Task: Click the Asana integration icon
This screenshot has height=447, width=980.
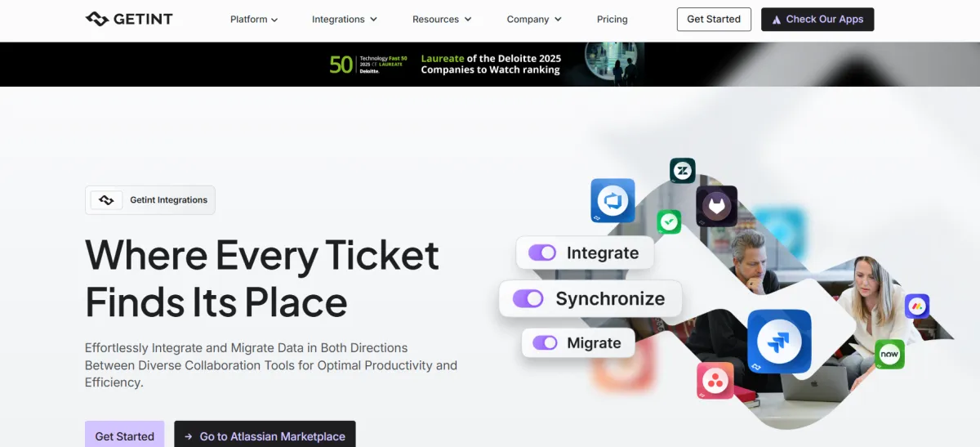Action: pos(715,380)
